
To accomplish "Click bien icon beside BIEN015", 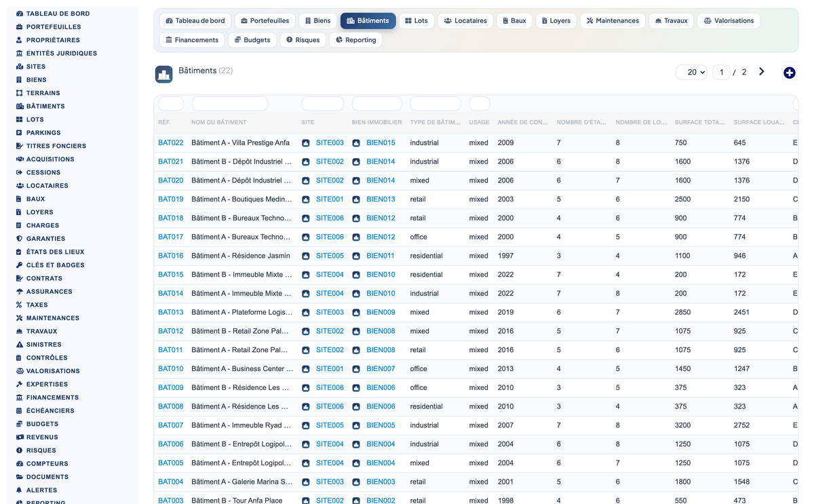I will click(x=356, y=143).
